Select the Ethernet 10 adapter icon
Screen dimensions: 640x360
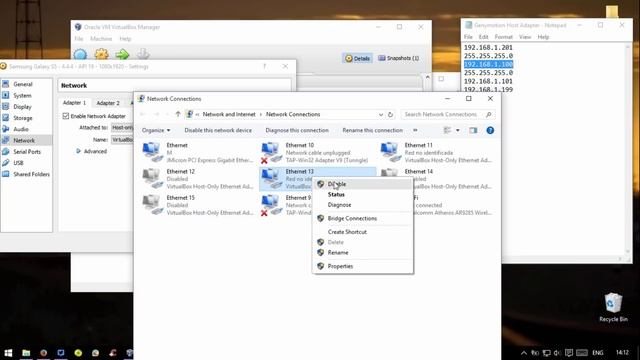click(271, 153)
